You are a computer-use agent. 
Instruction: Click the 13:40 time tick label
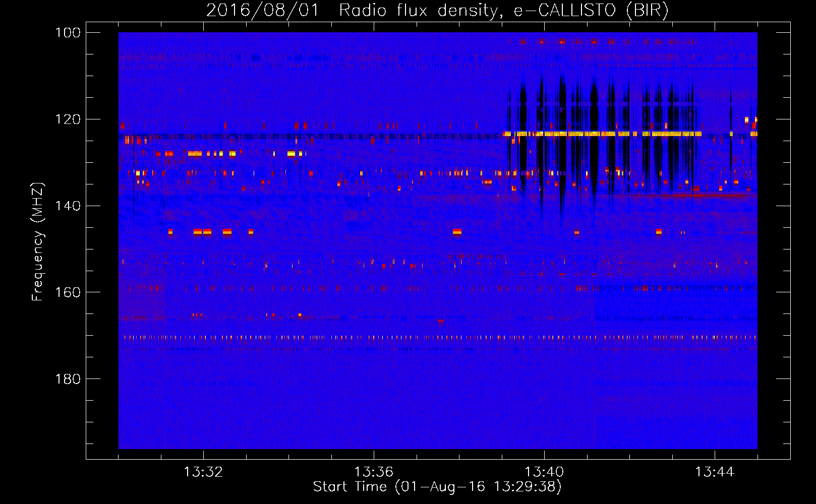(x=544, y=472)
